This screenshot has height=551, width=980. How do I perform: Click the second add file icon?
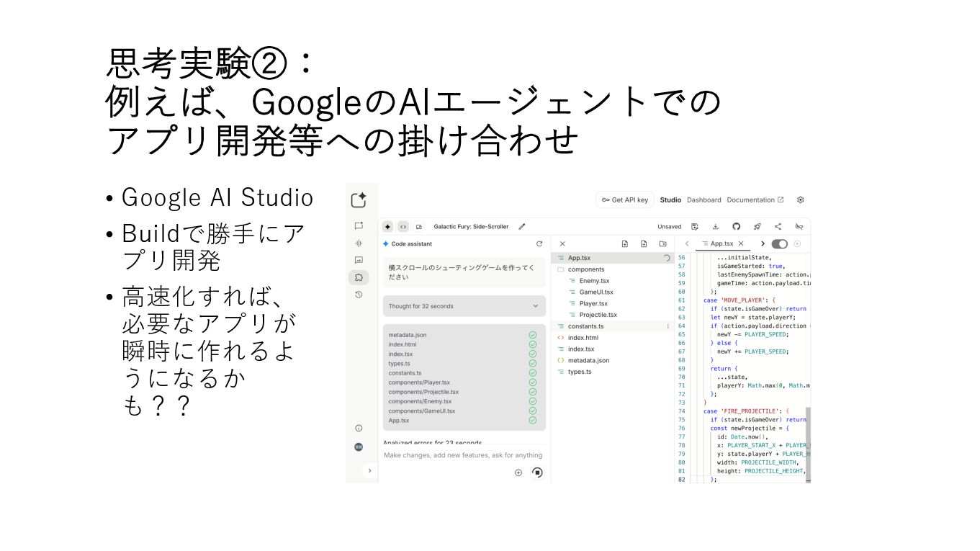(644, 243)
